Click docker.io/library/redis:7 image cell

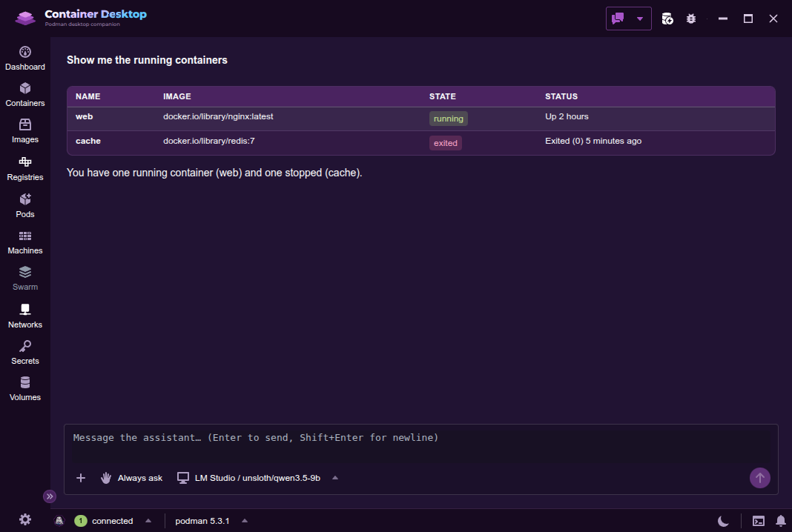point(208,141)
